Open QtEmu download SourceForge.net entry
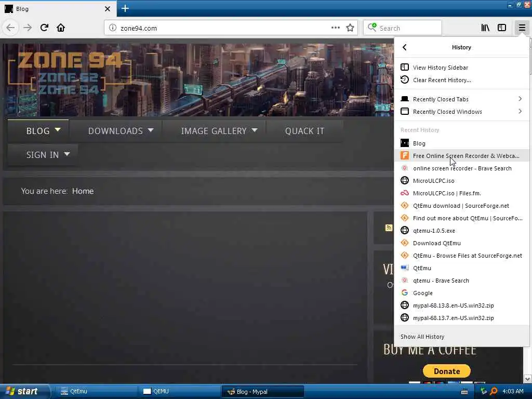Image resolution: width=532 pixels, height=399 pixels. point(461,206)
